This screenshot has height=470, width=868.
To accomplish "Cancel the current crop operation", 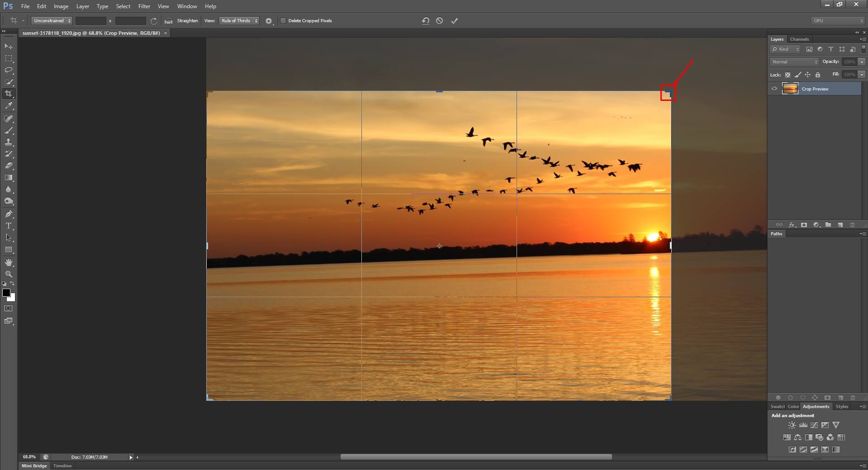I will point(439,21).
